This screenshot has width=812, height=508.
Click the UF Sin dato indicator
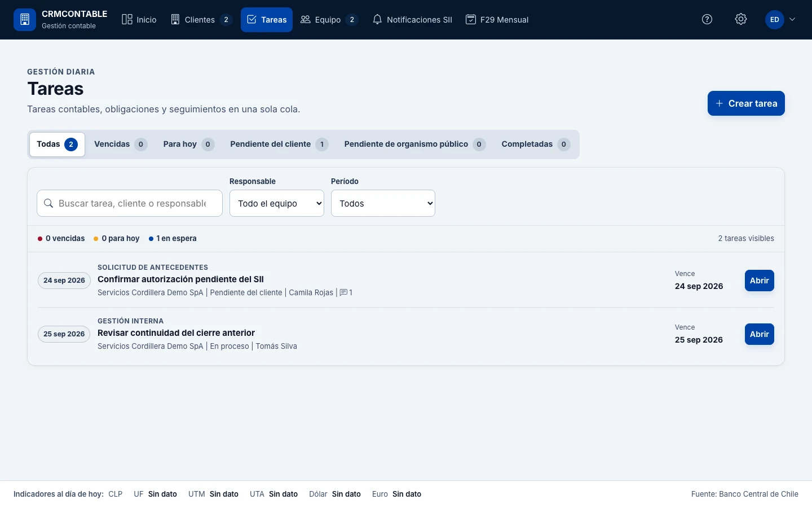click(155, 494)
